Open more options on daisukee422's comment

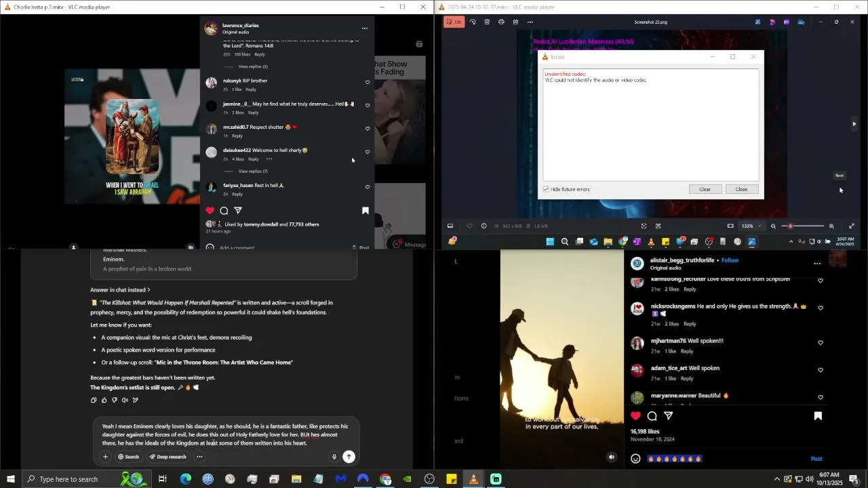(269, 159)
